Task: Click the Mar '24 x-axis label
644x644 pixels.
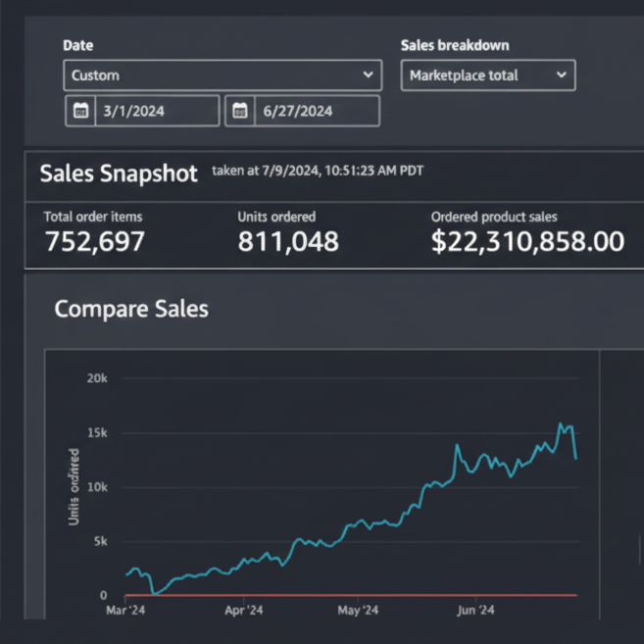Action: coord(125,611)
